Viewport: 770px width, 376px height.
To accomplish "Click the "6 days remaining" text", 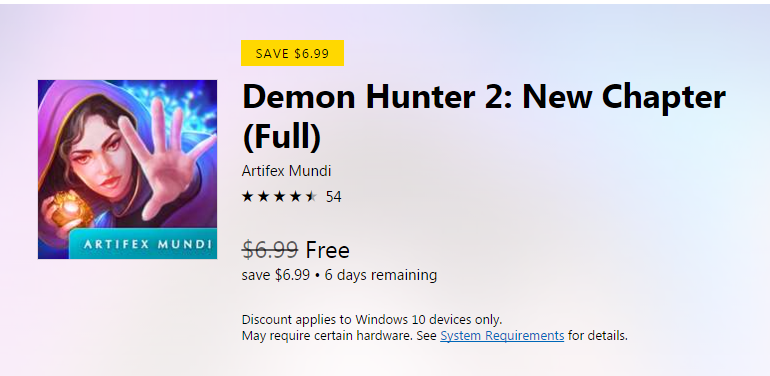I will pos(381,275).
